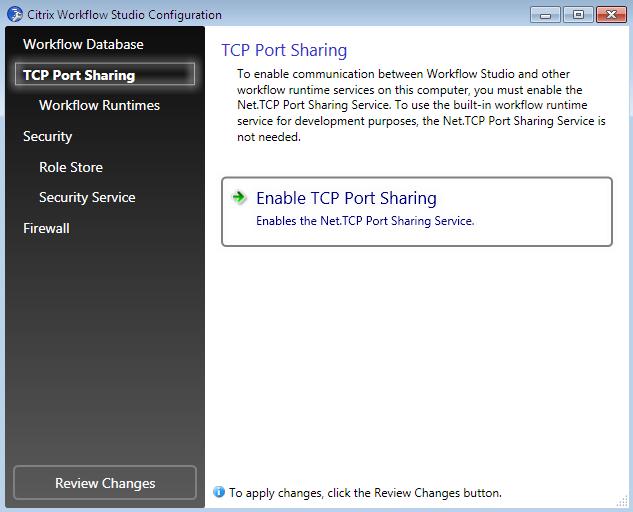Click the blue info icon at bottom
This screenshot has width=633, height=512.
(219, 492)
